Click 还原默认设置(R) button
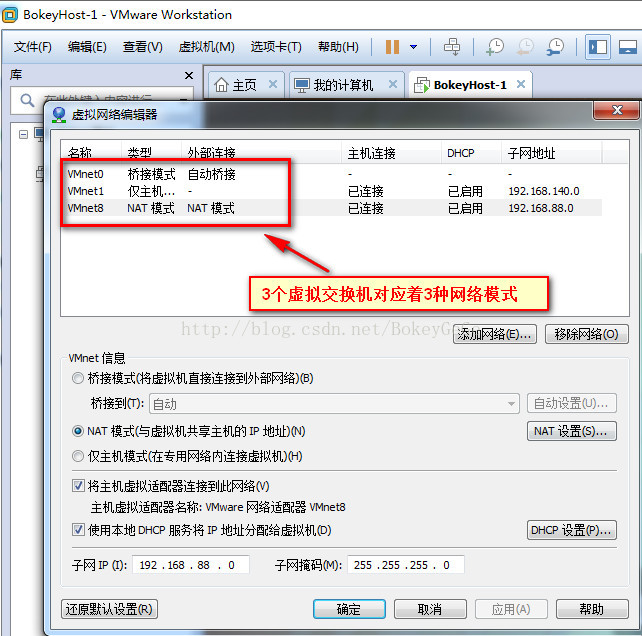 point(109,609)
